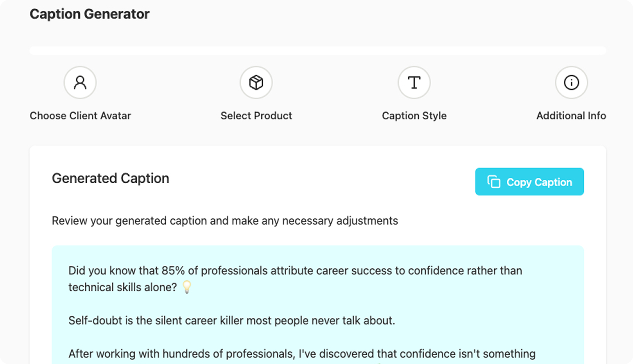Jump to the Additional Info step label

tap(571, 115)
